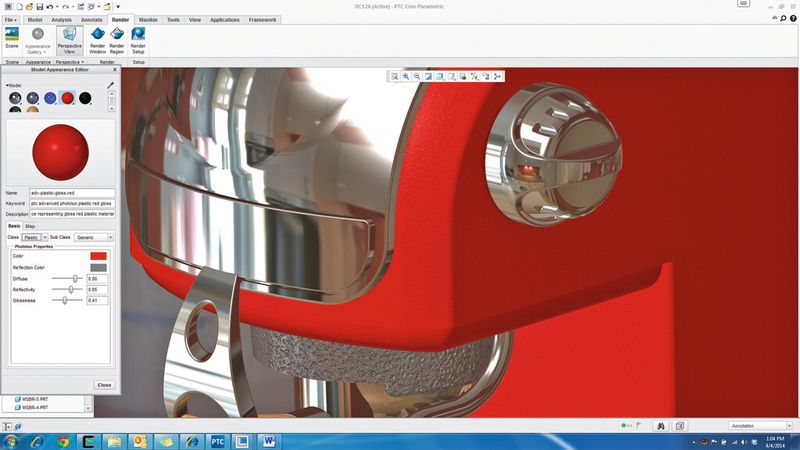800x450 pixels.
Task: Click the Zoom Out magnifier in graphics toolbar
Action: tap(417, 77)
